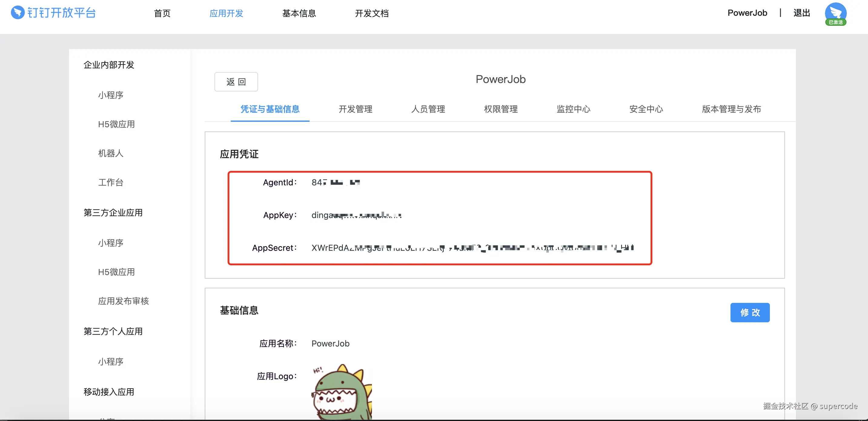The image size is (868, 421).
Task: Click the PowerJob dinosaur app logo
Action: [341, 392]
